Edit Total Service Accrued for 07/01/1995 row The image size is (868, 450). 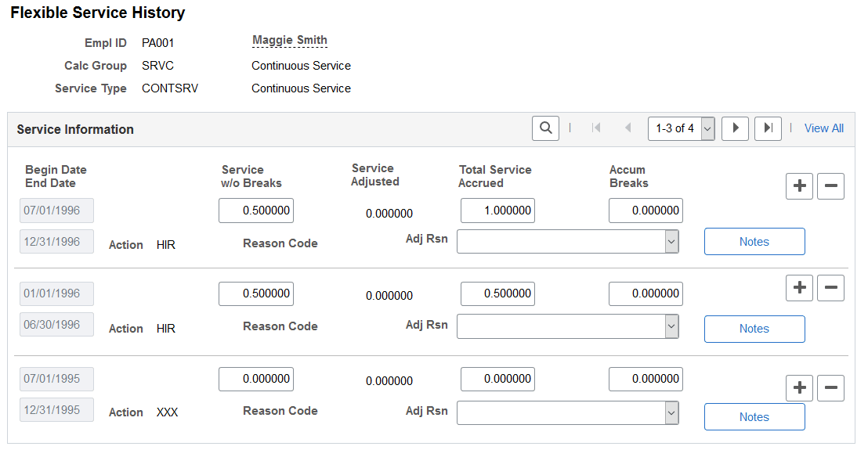pyautogui.click(x=497, y=379)
